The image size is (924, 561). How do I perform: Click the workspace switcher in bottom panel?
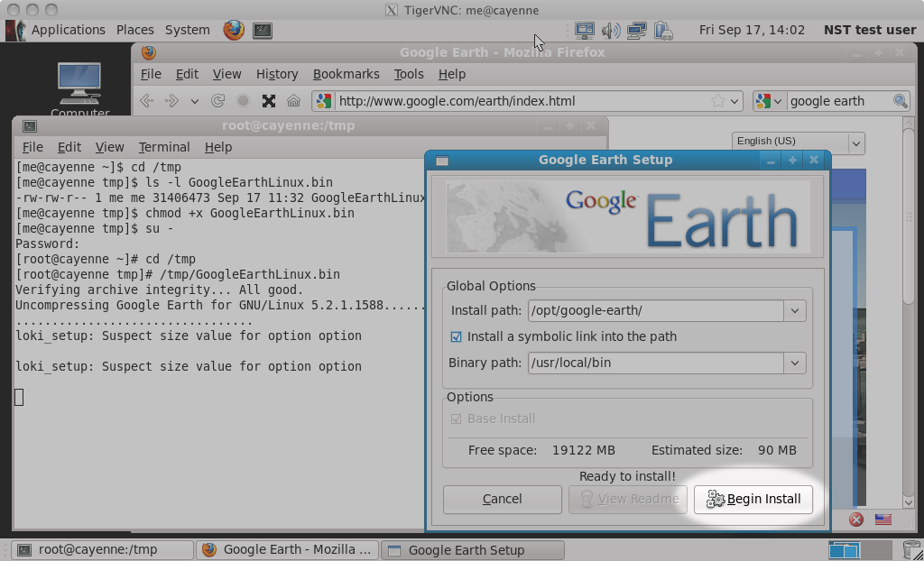(860, 550)
